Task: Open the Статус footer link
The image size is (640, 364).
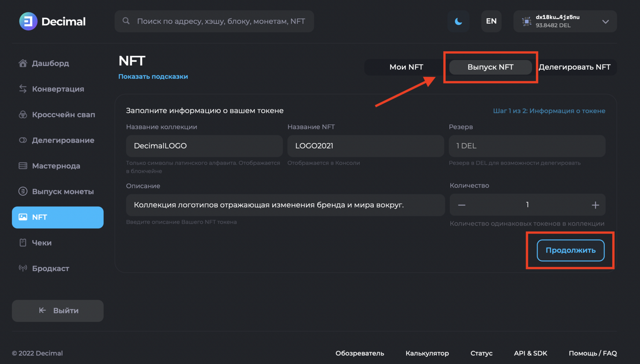Action: (x=481, y=353)
